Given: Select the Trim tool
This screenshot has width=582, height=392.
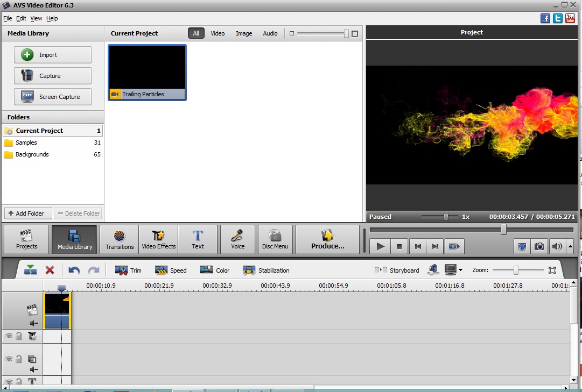Looking at the screenshot, I should click(x=128, y=270).
